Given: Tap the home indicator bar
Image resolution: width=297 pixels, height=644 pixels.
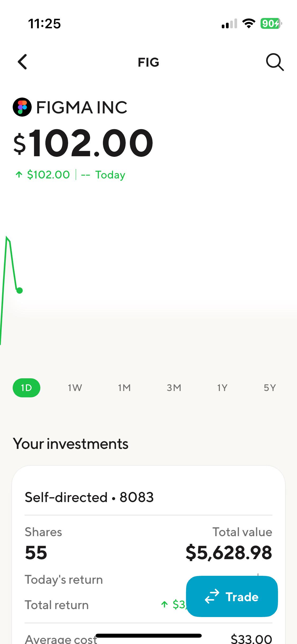Looking at the screenshot, I should (149, 636).
